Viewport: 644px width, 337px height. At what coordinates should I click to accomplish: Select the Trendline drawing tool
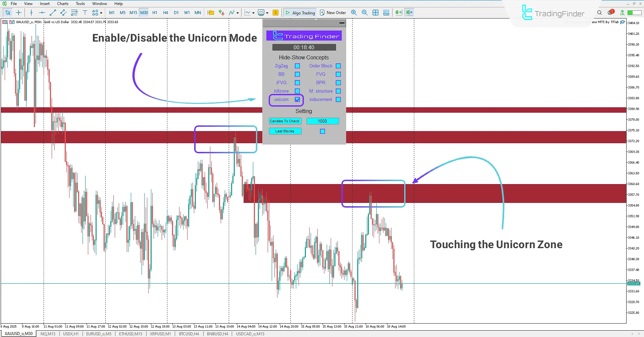click(x=52, y=13)
